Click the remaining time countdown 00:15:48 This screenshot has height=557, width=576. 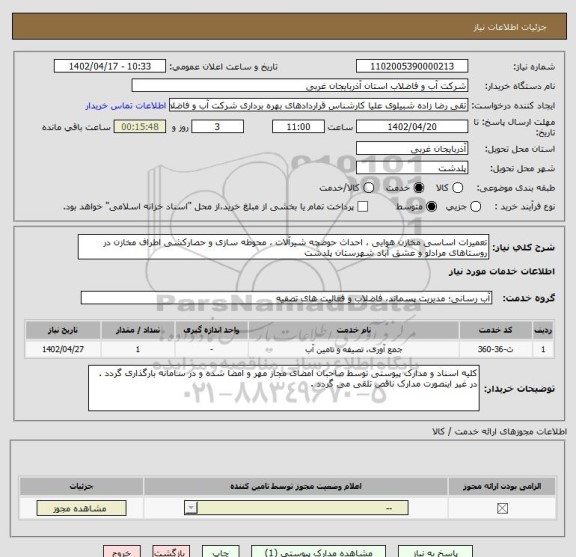pyautogui.click(x=140, y=127)
